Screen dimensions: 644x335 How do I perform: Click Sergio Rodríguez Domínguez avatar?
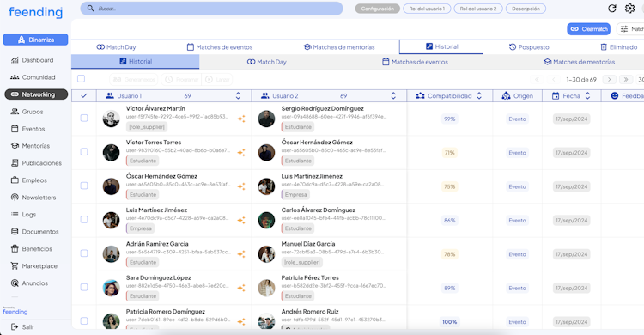266,119
